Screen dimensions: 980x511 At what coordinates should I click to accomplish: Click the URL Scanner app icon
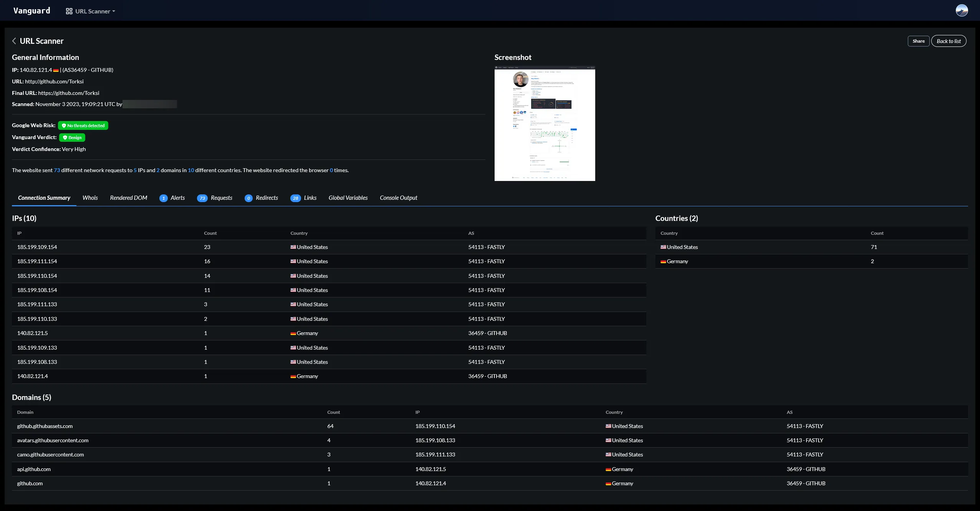[68, 10]
